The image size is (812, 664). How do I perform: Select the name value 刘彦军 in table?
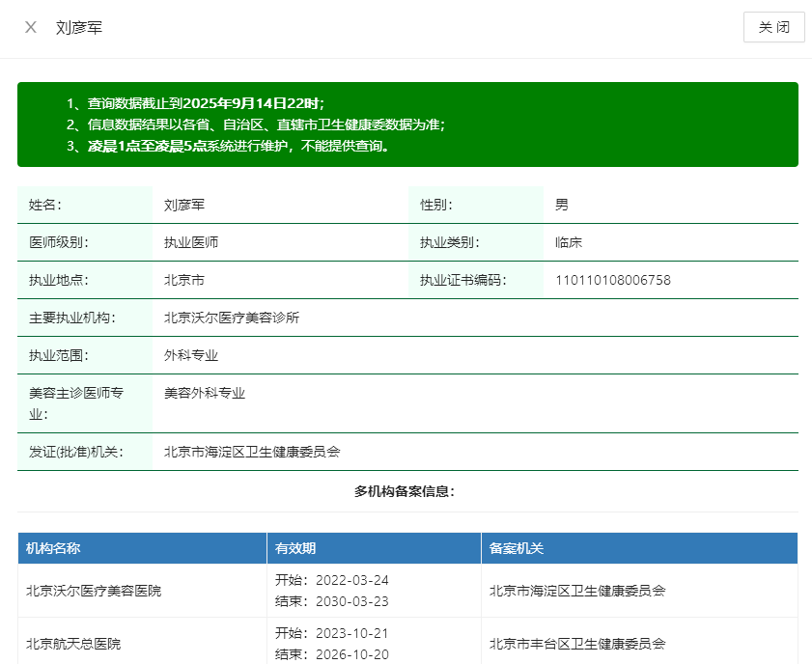coord(184,205)
